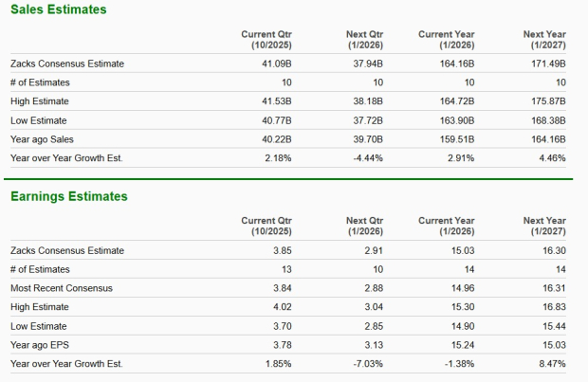Select Current Qtr column header in Sales Estimates
The height and width of the screenshot is (382, 588).
click(266, 40)
